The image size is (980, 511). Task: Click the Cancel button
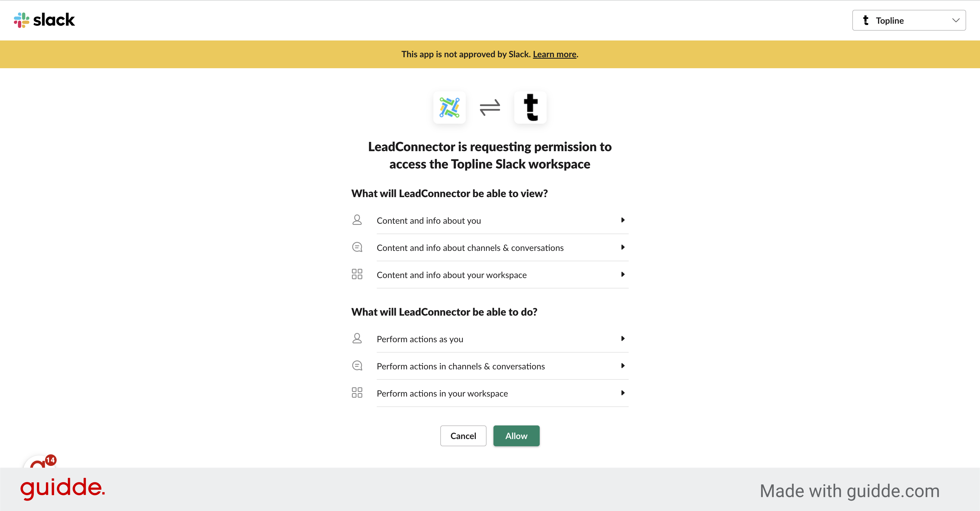click(x=463, y=436)
